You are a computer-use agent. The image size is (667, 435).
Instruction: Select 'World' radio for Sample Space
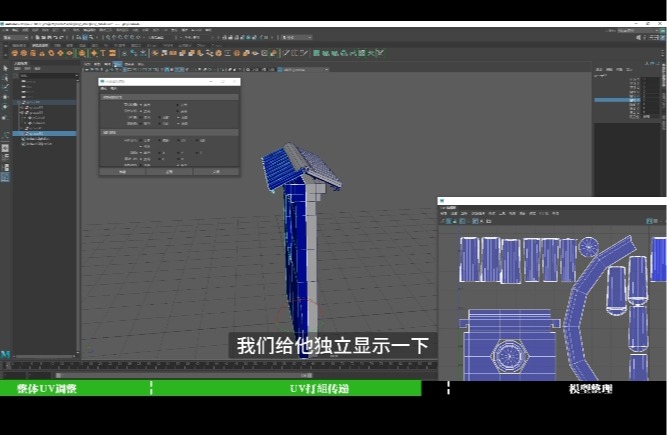pos(140,140)
